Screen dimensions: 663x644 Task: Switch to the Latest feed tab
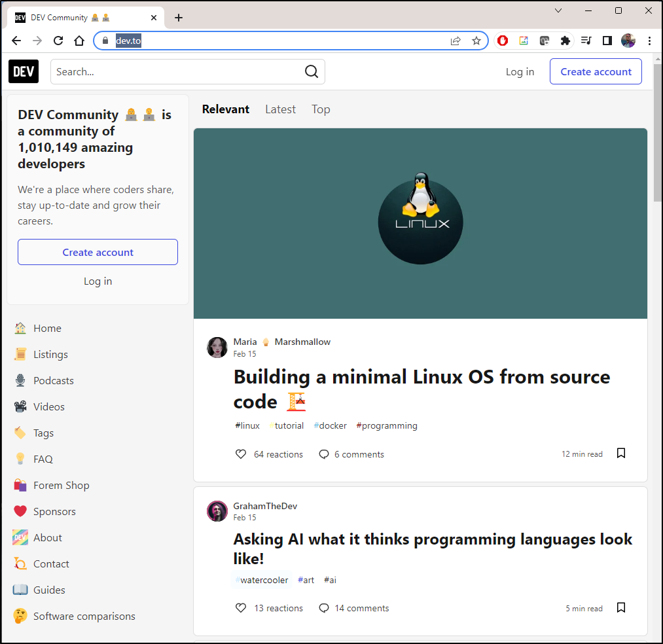click(x=280, y=109)
